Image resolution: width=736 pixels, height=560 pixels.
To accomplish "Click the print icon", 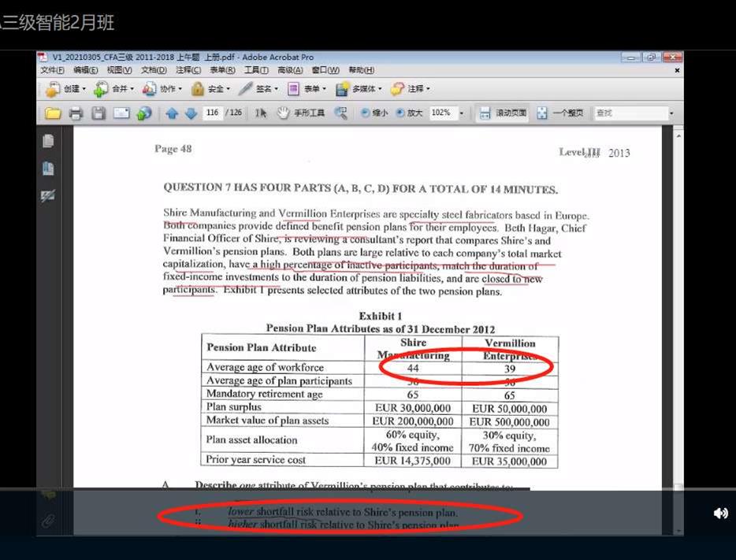I will [76, 113].
